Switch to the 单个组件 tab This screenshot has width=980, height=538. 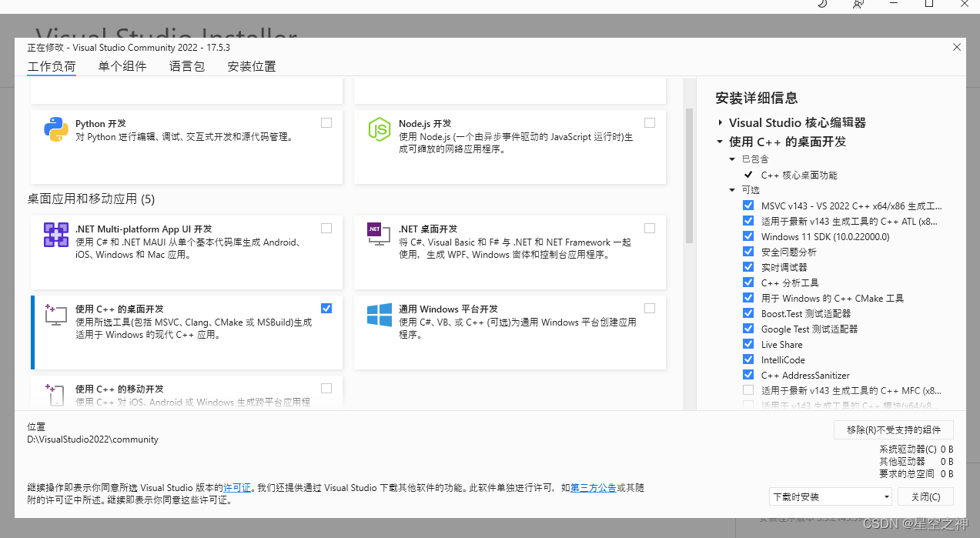pyautogui.click(x=122, y=66)
